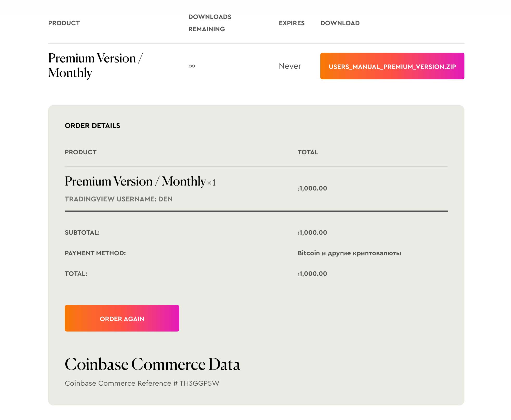The width and height of the screenshot is (511, 420).
Task: Click the $1,000.00 amount in the Total row
Action: [x=312, y=274]
